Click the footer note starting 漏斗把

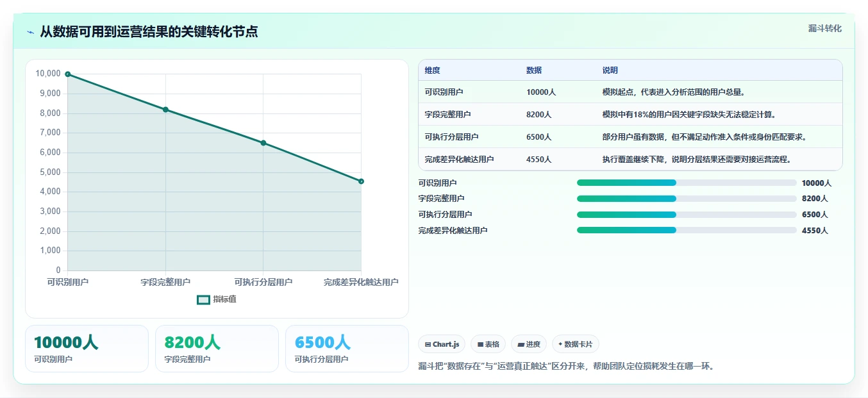[566, 367]
